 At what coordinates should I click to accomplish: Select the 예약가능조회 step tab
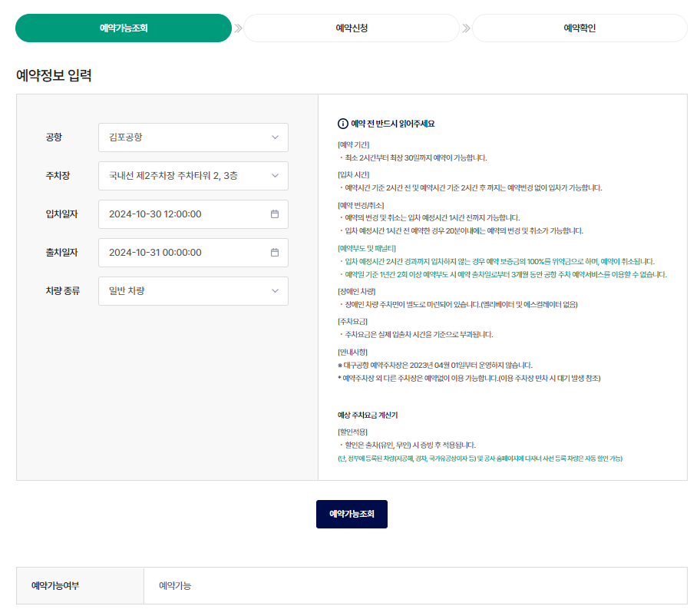click(124, 28)
